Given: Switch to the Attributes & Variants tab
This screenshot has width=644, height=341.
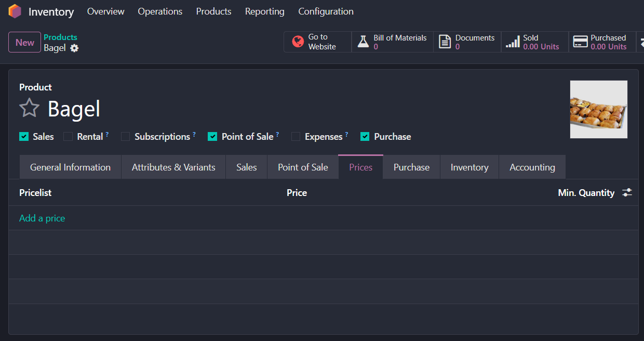Looking at the screenshot, I should (173, 167).
